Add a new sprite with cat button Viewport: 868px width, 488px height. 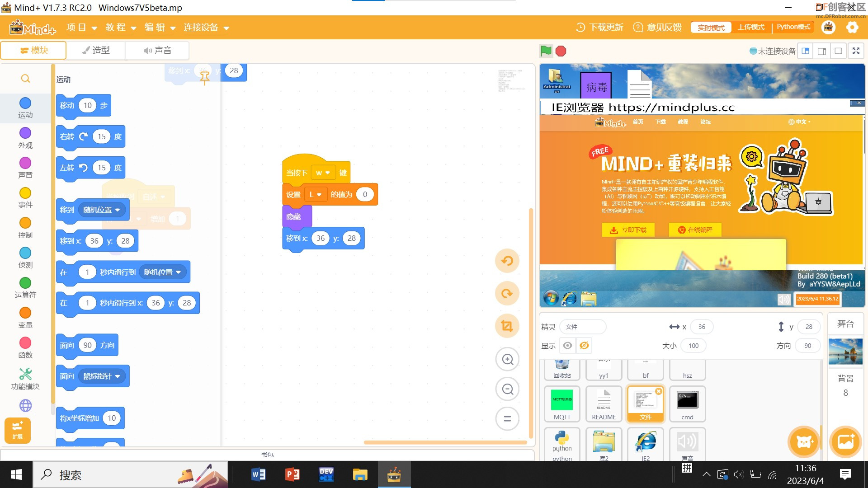[805, 441]
